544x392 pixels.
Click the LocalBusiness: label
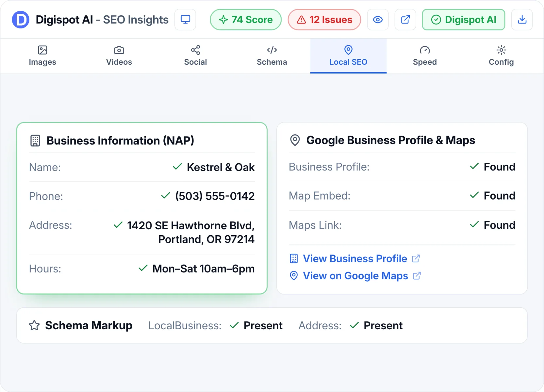pyautogui.click(x=185, y=326)
